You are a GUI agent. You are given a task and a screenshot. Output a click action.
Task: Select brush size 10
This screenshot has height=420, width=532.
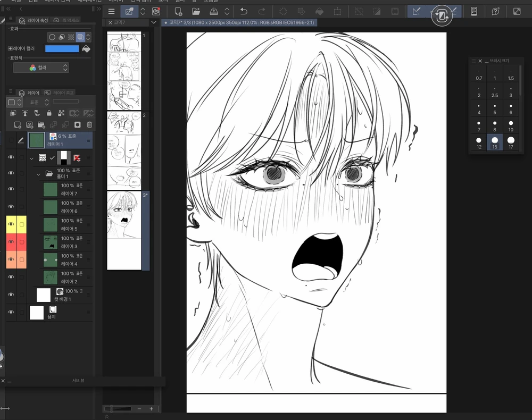click(511, 125)
